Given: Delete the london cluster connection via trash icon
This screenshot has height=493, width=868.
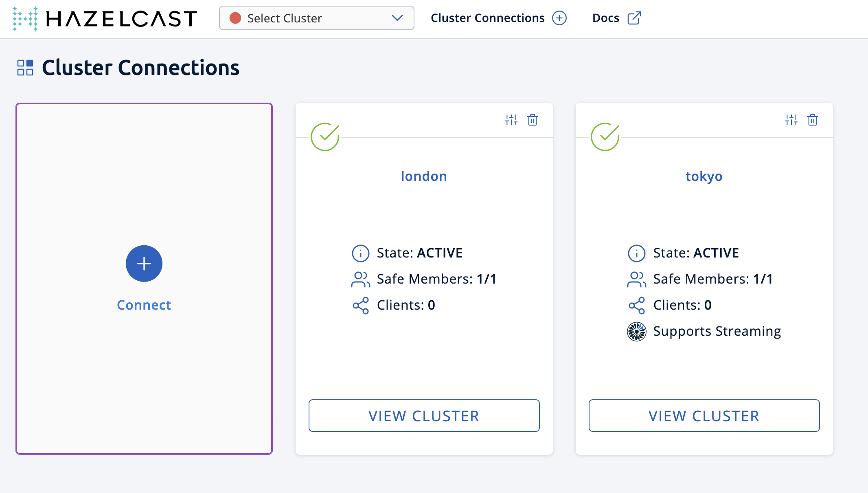Looking at the screenshot, I should pyautogui.click(x=533, y=120).
